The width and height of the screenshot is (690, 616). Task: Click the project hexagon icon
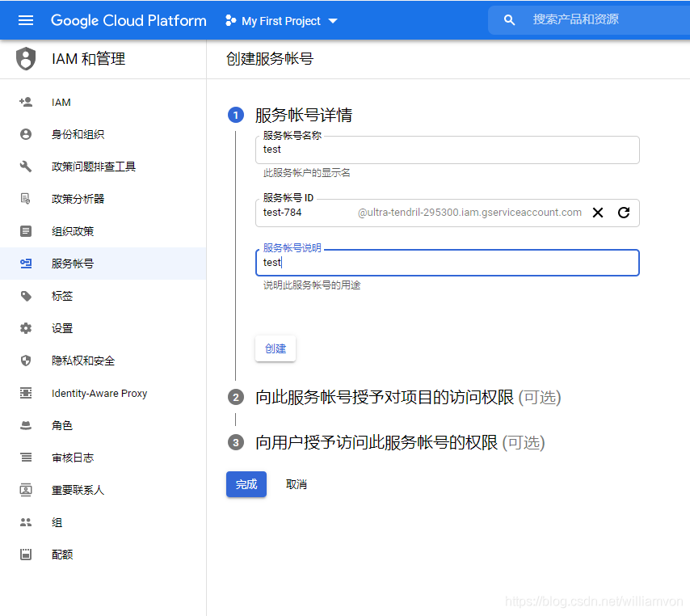[x=230, y=20]
